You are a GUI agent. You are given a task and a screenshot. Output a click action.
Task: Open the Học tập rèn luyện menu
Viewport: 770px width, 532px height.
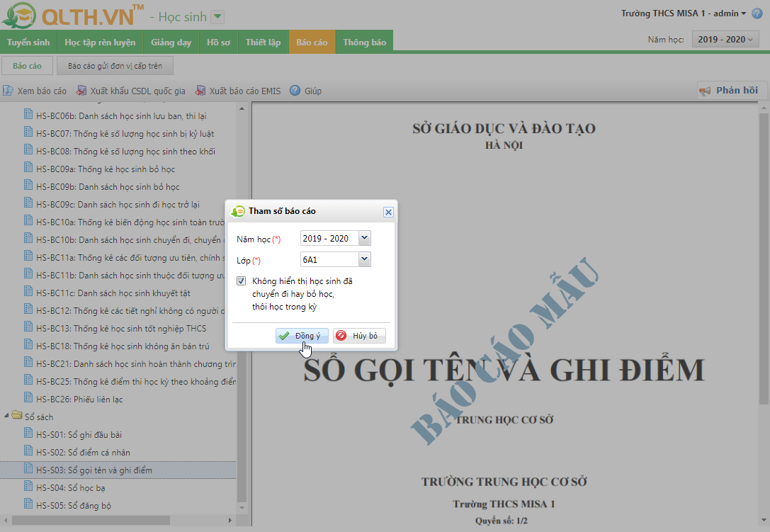click(x=100, y=43)
